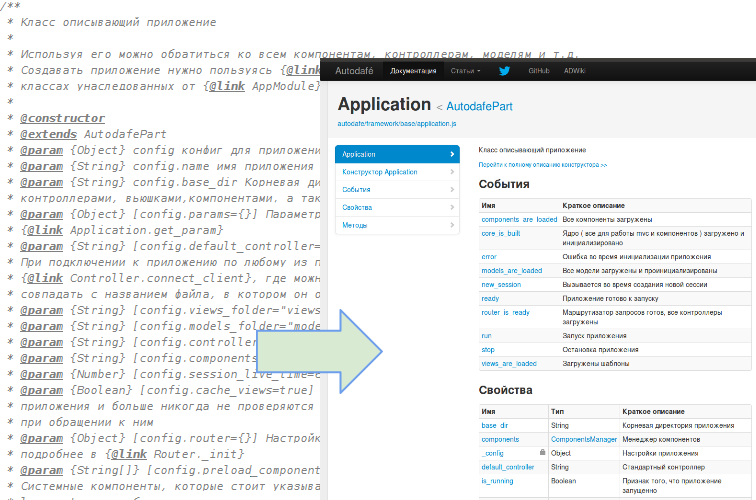
Task: Click chevron arrow on the Application sidebar item
Action: tap(452, 154)
